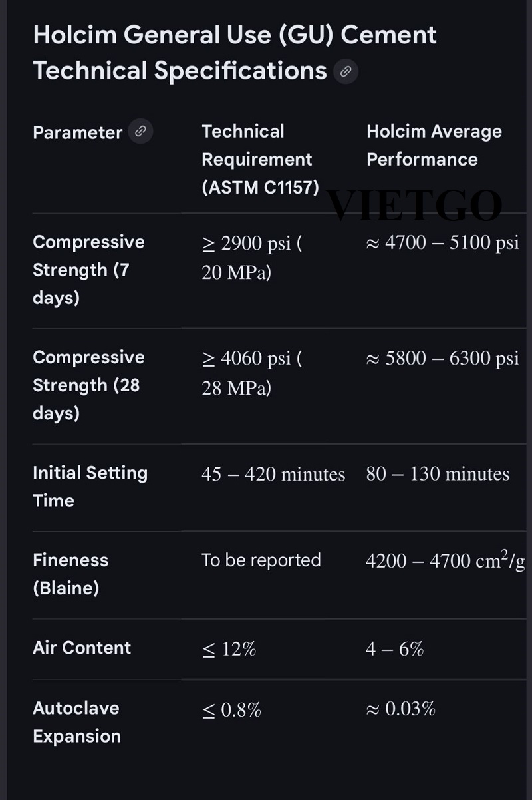Viewport: 532px width, 800px height.
Task: Select the ≈ 4700 – 5100 psi value
Action: tap(442, 242)
